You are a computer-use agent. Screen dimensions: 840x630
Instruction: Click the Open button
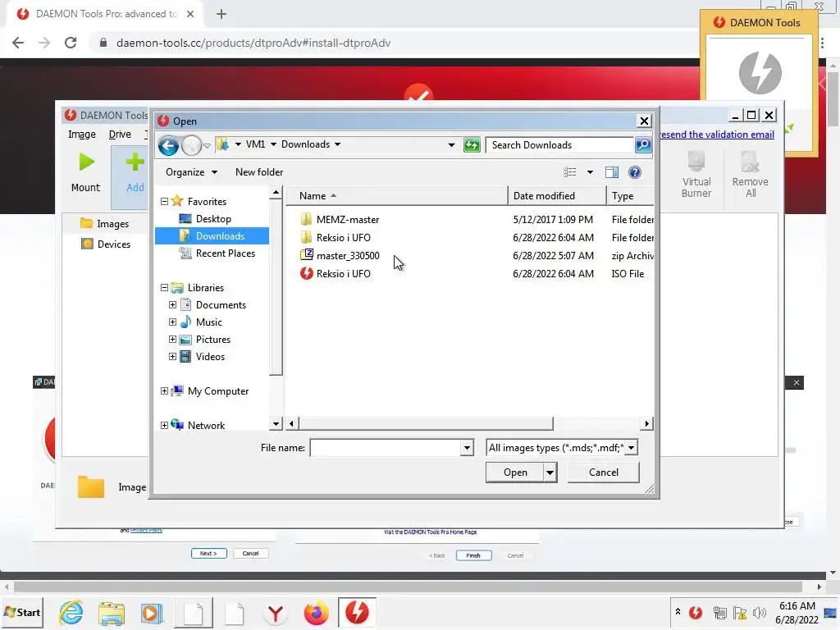(x=515, y=472)
